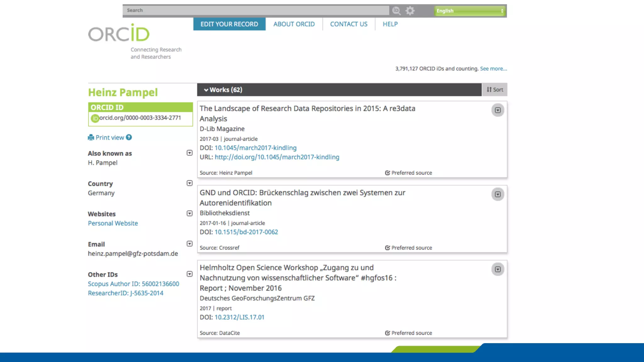The image size is (644, 362).
Task: Open the English language dropdown
Action: [x=470, y=11]
